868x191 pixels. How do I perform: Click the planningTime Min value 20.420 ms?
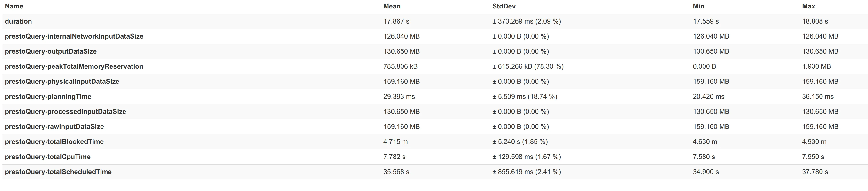(708, 97)
